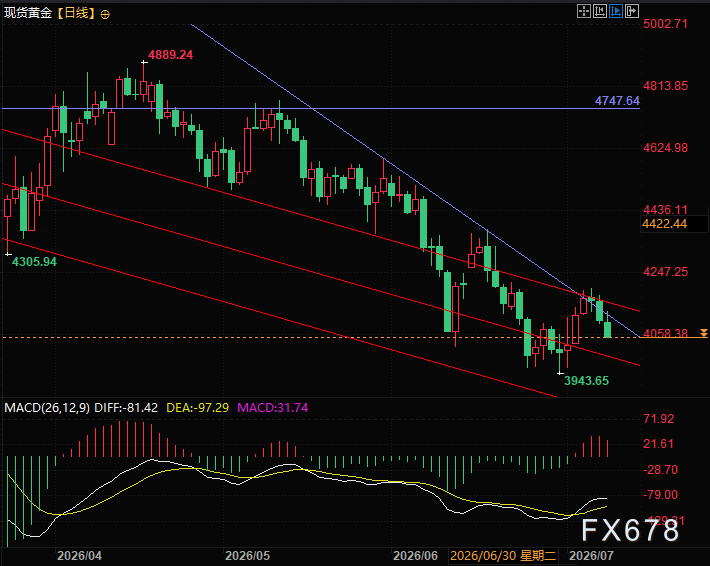Toggle the crosshair cursor icon
Image resolution: width=710 pixels, height=566 pixels.
[584, 11]
